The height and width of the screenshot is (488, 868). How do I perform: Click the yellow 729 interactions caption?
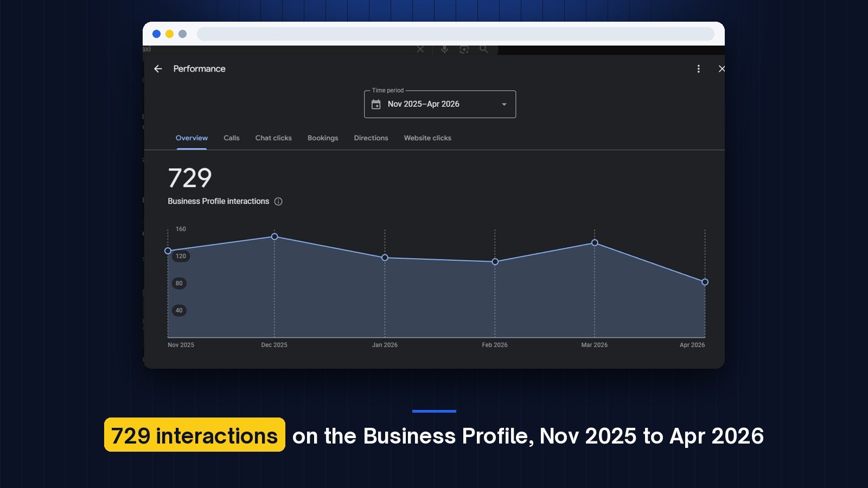tap(194, 435)
